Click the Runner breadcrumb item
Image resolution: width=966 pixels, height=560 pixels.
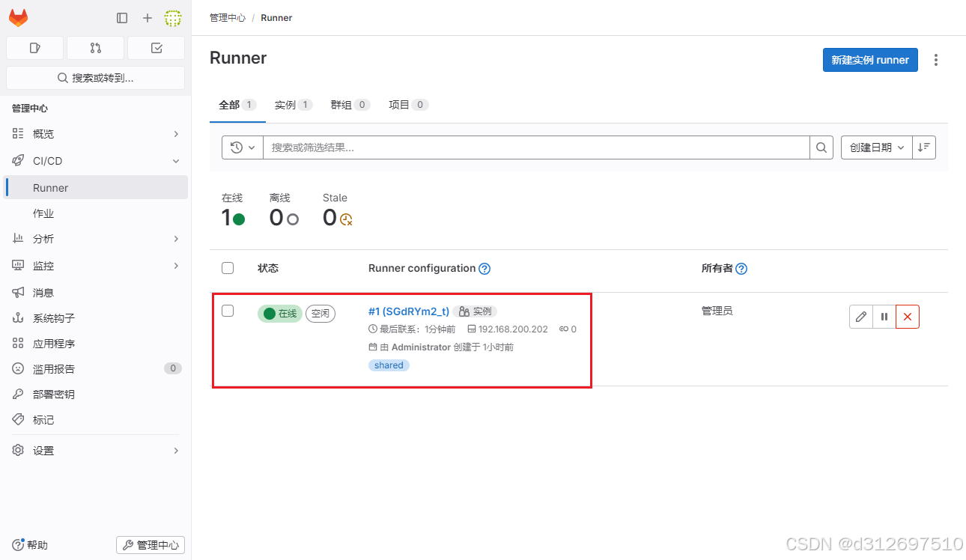276,17
